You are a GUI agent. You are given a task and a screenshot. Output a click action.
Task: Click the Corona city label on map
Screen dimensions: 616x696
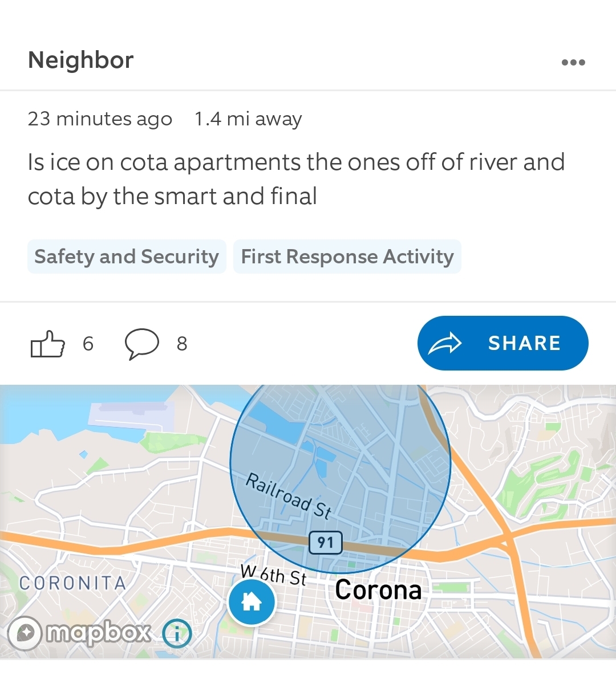tap(378, 590)
